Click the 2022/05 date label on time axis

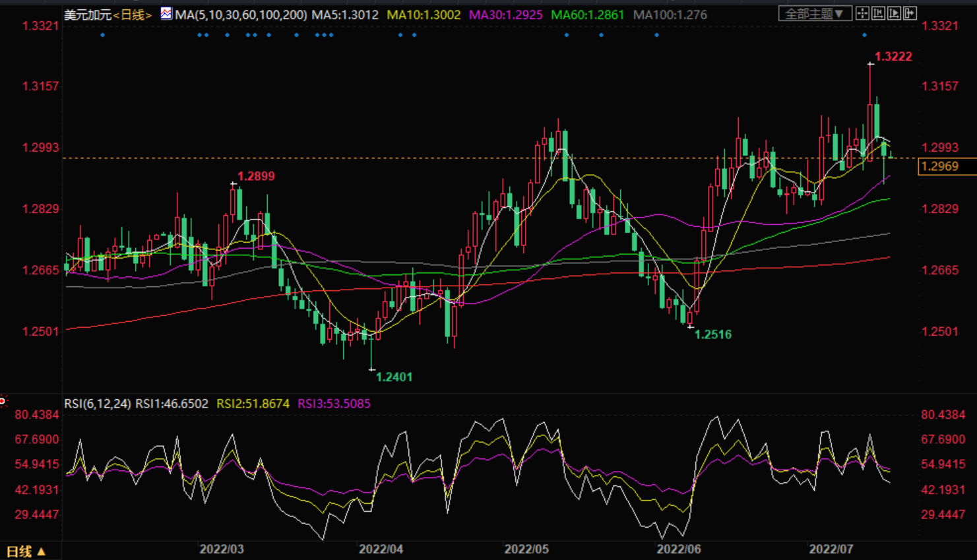[526, 549]
